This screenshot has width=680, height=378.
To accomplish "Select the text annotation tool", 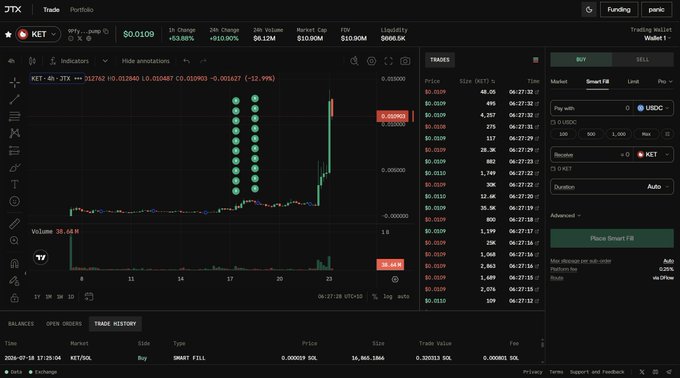I will click(15, 184).
